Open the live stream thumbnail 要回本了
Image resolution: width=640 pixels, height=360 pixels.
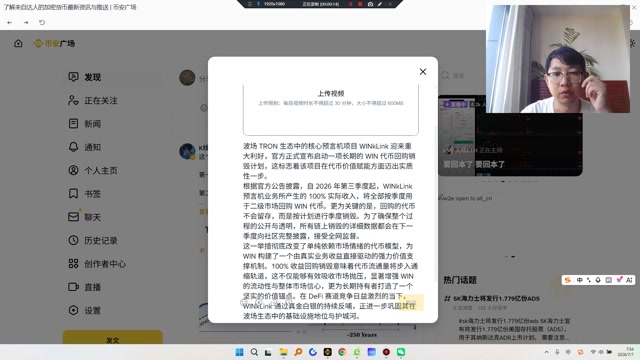point(510,136)
